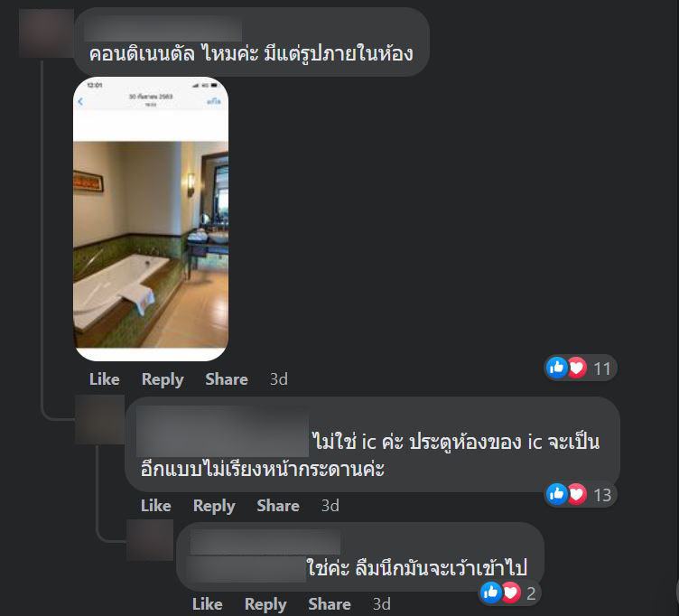Share the second comment about ic
This screenshot has width=679, height=616.
pos(278,506)
